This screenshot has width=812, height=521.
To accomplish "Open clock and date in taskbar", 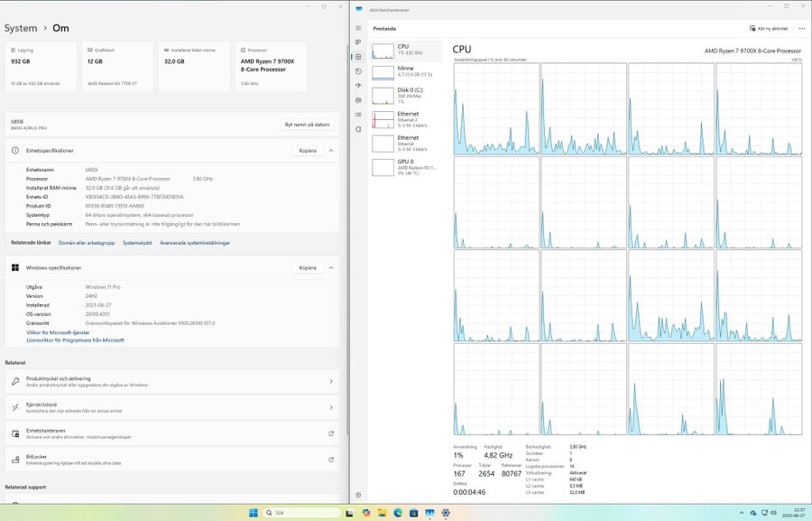I will pyautogui.click(x=795, y=513).
